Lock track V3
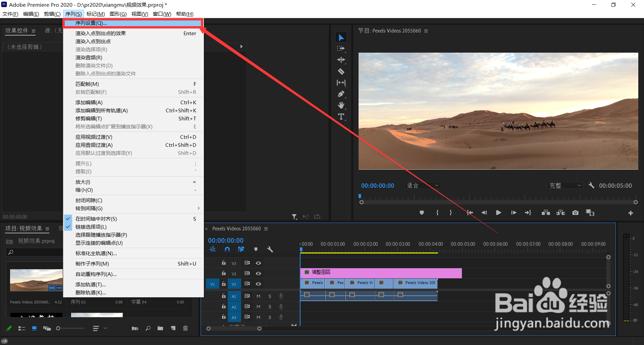Viewport: 644px width, 345px height. click(224, 263)
